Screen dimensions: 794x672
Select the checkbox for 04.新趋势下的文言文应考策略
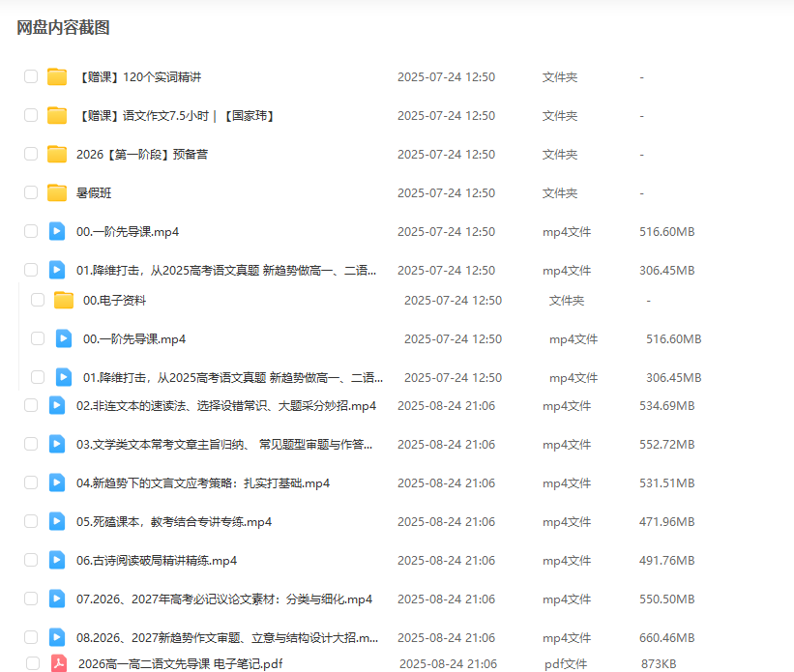pos(30,482)
